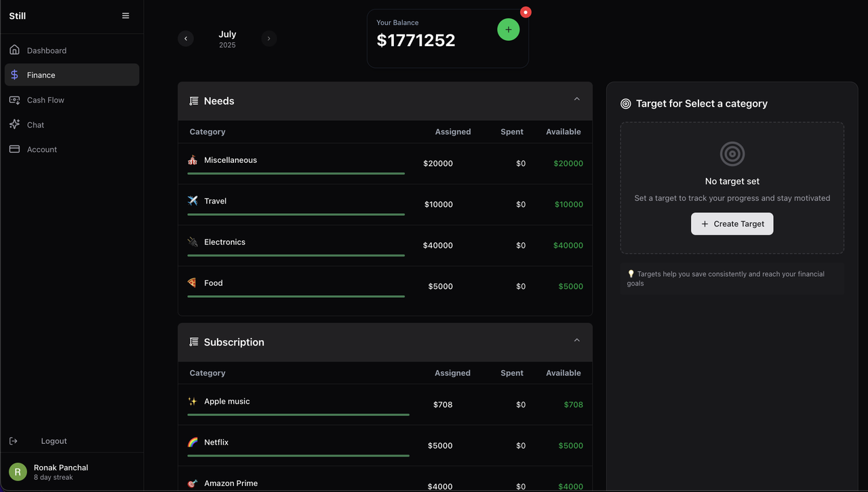
Task: Go to previous month with left chevron
Action: pos(186,39)
